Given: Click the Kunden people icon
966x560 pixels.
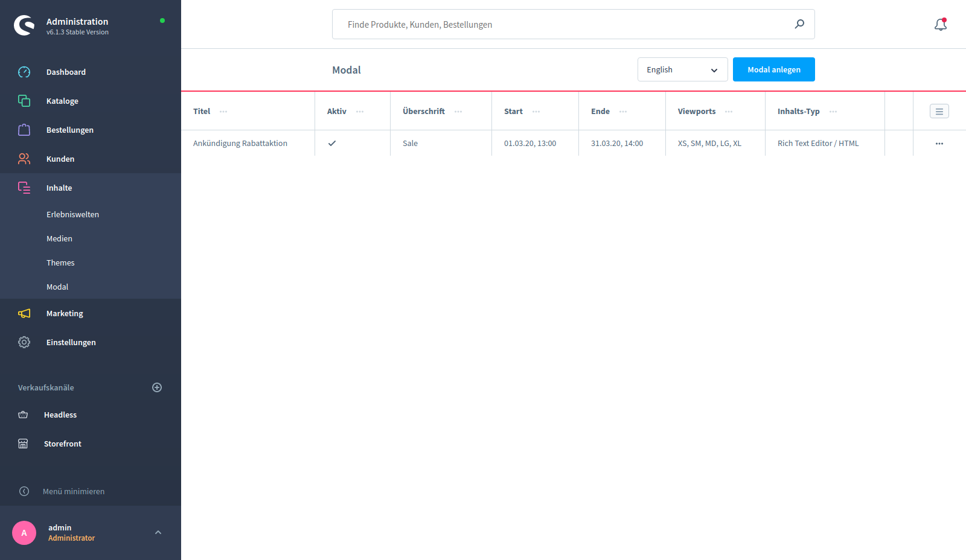Looking at the screenshot, I should click(x=24, y=159).
